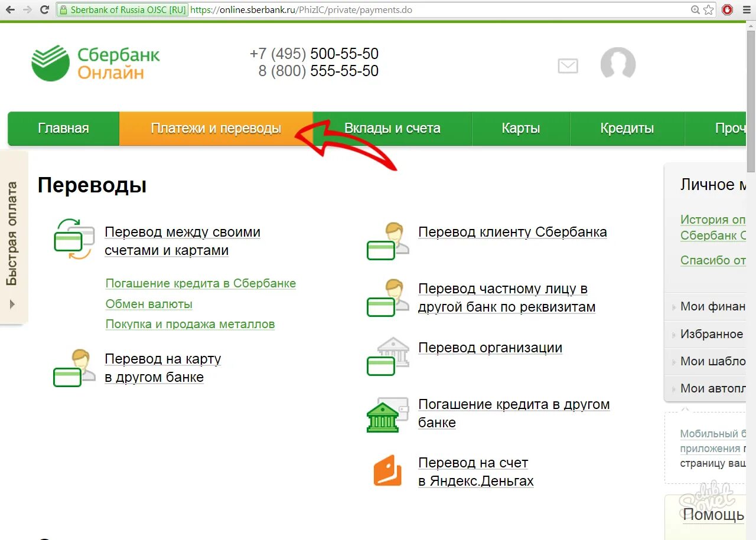Click the red Opera-style extension icon
Viewport: 756px width, 540px height.
coord(727,10)
